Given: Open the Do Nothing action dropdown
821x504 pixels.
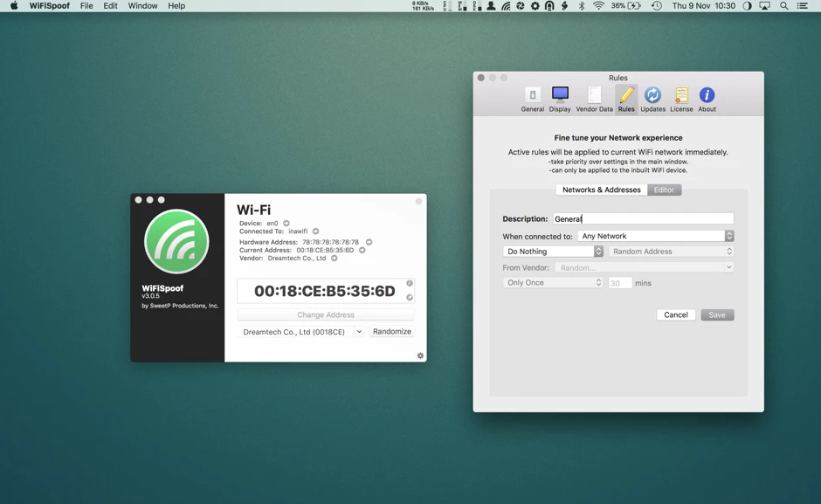Looking at the screenshot, I should 553,252.
